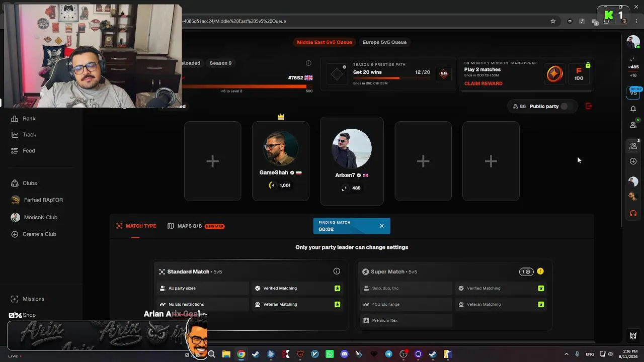The height and width of the screenshot is (362, 644).
Task: Add player in slot right of Arixen7
Action: pos(423,161)
